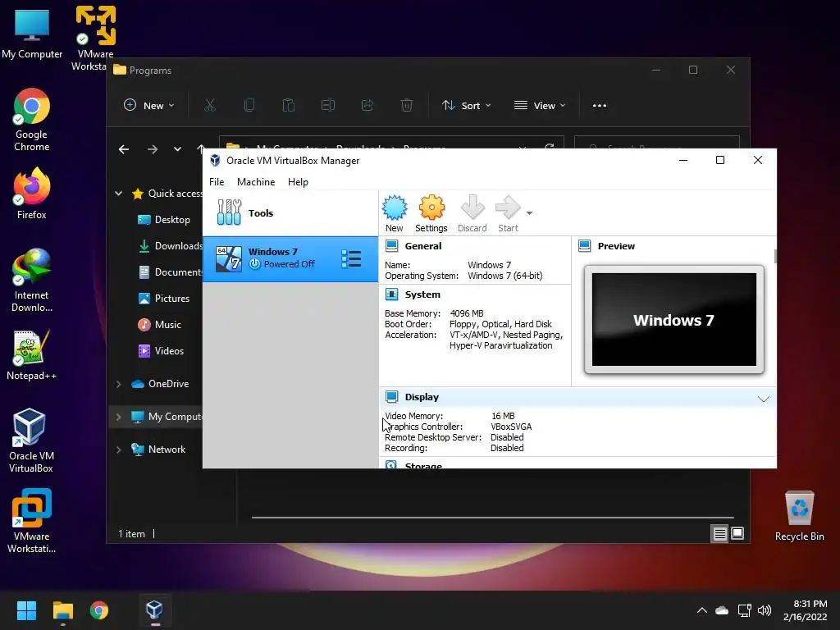Expand Network in explorer tree
This screenshot has height=630, width=840.
pyautogui.click(x=118, y=450)
